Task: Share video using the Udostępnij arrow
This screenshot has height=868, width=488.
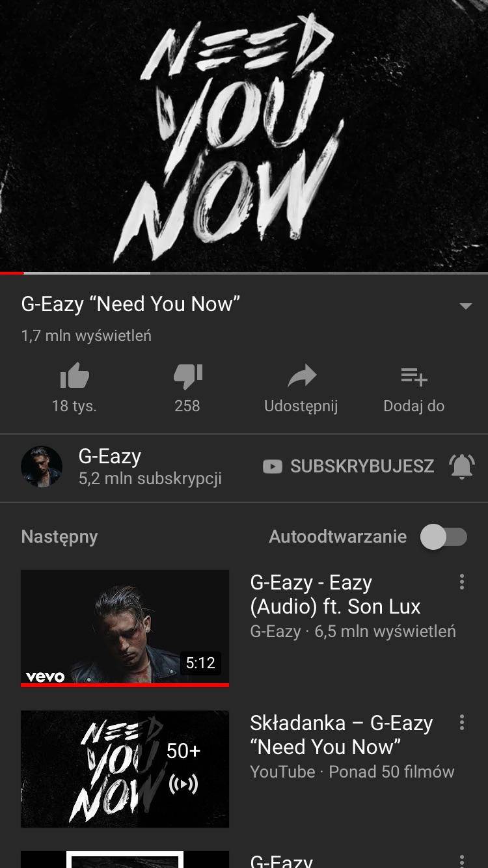Action: point(301,376)
